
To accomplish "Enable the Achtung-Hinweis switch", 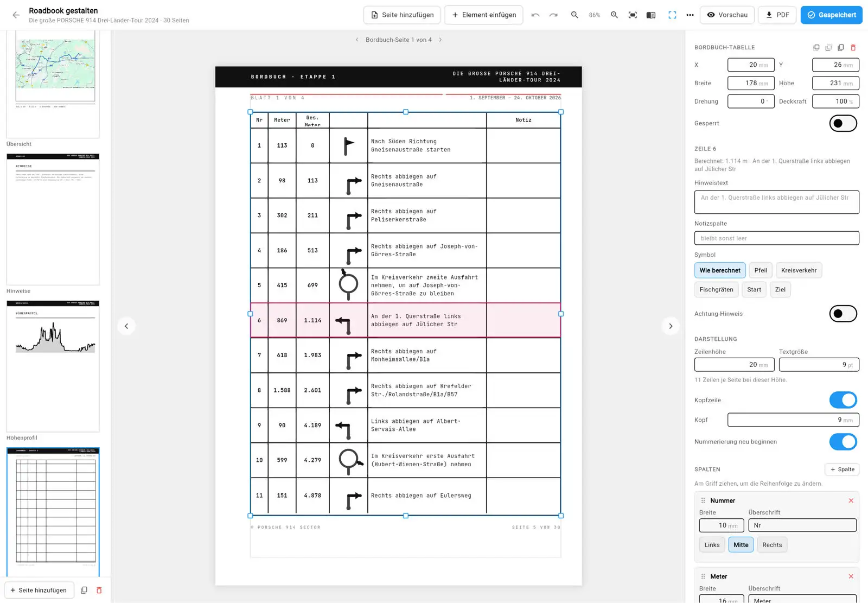I will pos(843,314).
